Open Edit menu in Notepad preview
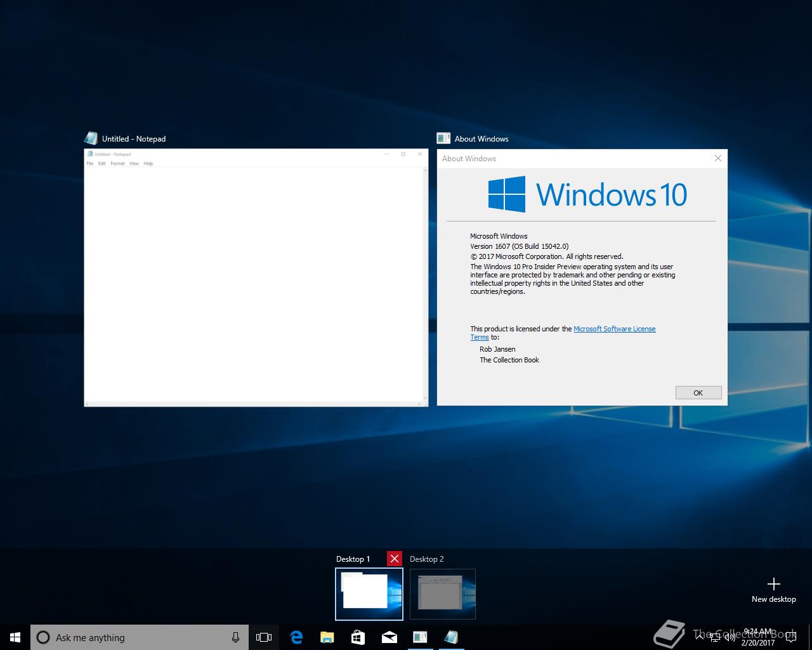The image size is (812, 650). [101, 164]
